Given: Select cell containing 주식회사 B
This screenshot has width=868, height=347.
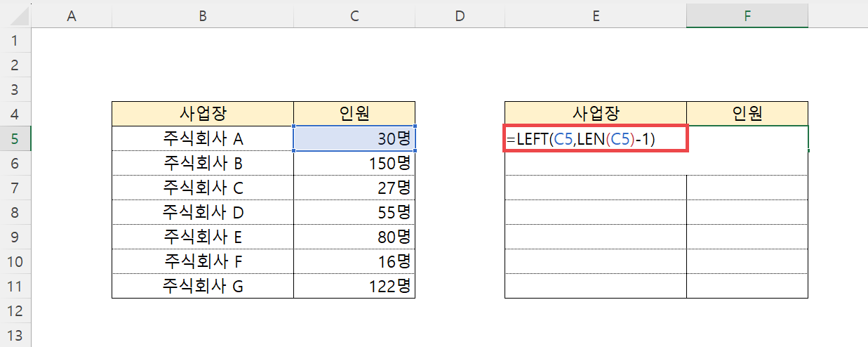Looking at the screenshot, I should tap(203, 163).
